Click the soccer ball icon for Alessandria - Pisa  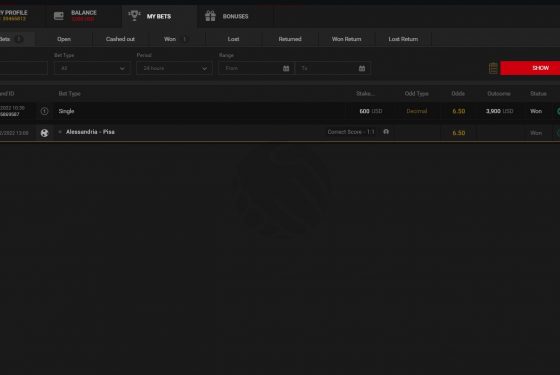[x=44, y=133]
